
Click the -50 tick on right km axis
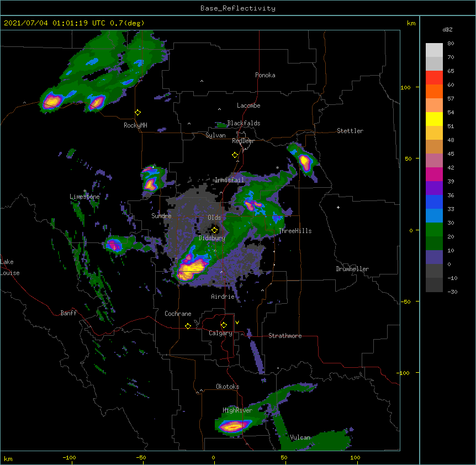405,302
